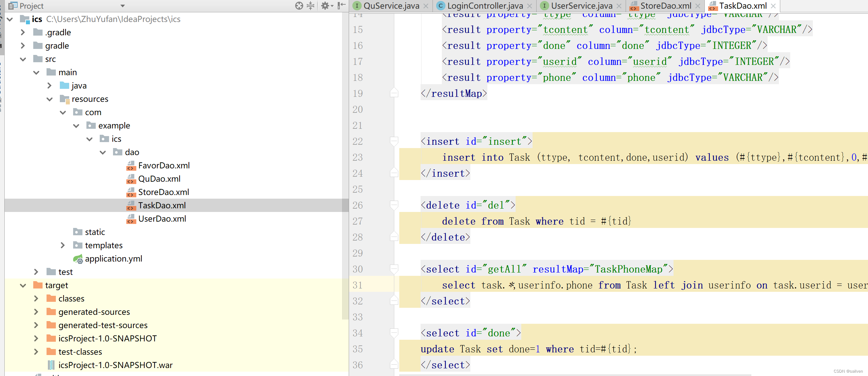Screen dimensions: 868x376
Task: Close the QuService.java tab
Action: click(426, 6)
